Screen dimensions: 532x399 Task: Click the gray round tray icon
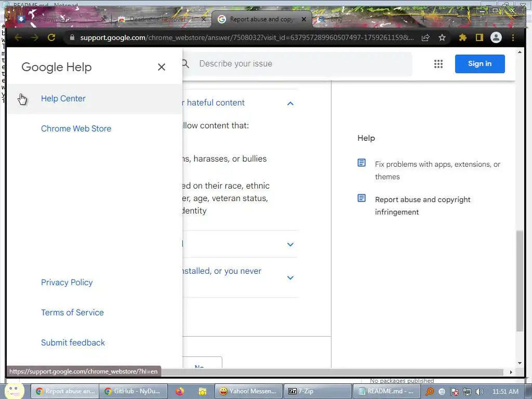pos(442,392)
